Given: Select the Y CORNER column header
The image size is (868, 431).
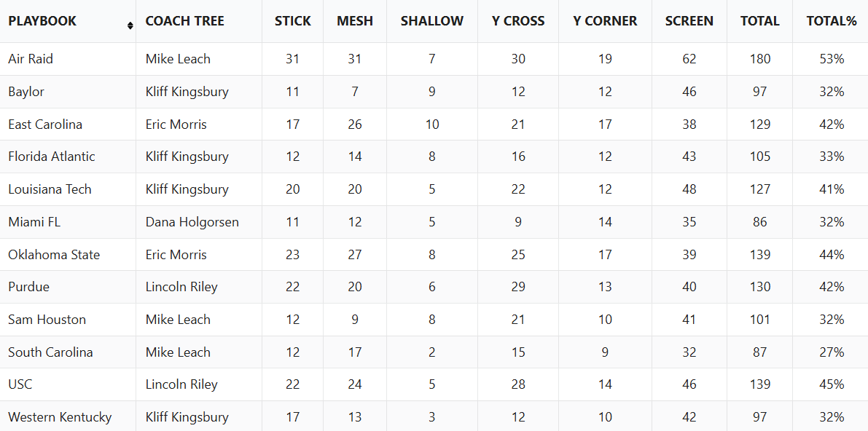Looking at the screenshot, I should [x=605, y=22].
